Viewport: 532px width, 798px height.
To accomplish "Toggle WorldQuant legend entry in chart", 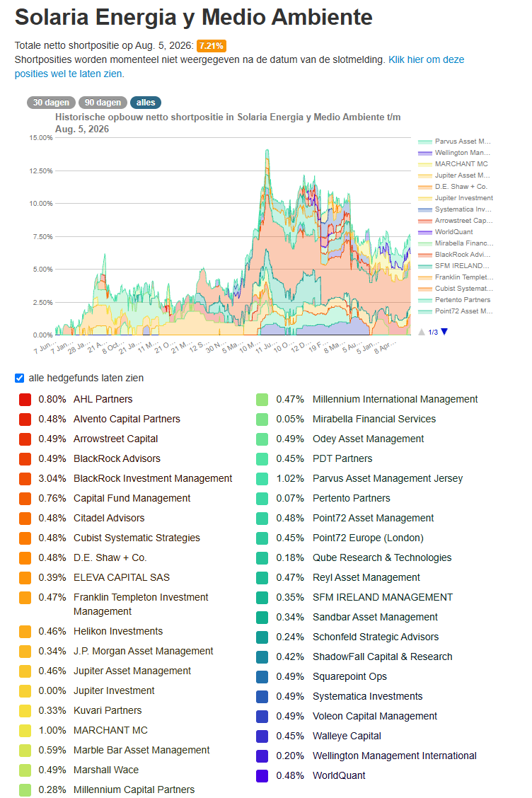I will click(x=446, y=231).
